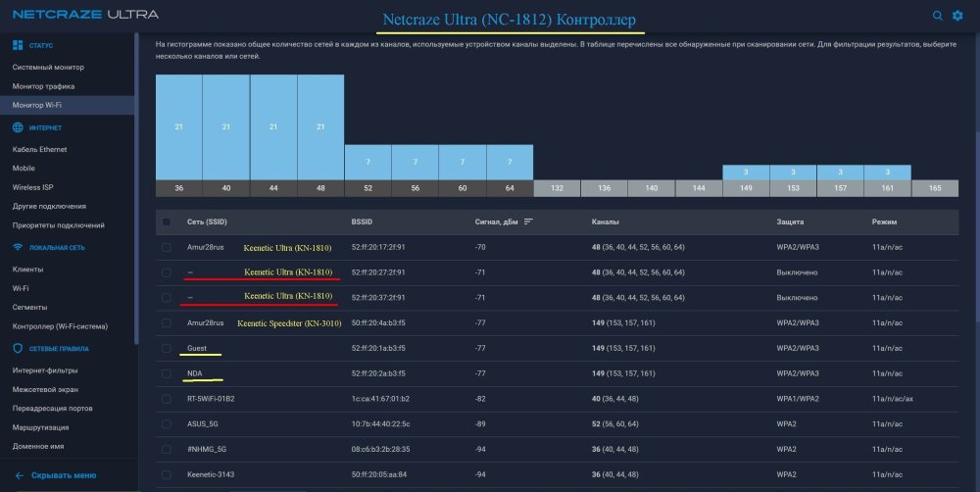
Task: Check the box for #NHMG_5G network
Action: (167, 450)
